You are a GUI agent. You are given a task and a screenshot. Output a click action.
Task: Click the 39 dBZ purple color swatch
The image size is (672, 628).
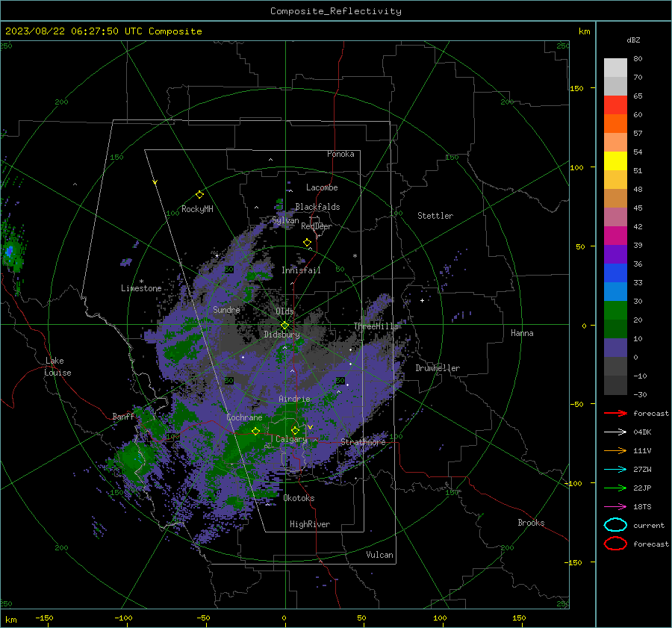click(x=615, y=254)
